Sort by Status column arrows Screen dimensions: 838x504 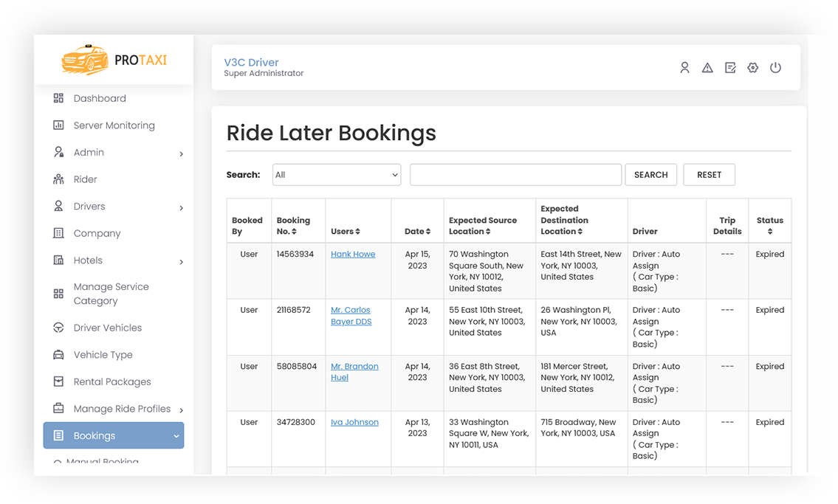pyautogui.click(x=770, y=232)
